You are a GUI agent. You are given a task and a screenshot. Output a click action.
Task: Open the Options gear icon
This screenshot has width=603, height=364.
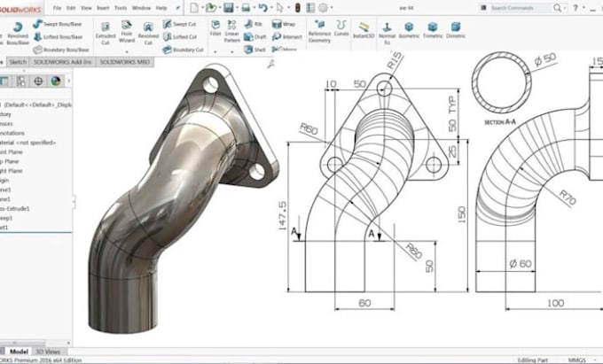pyautogui.click(x=324, y=8)
